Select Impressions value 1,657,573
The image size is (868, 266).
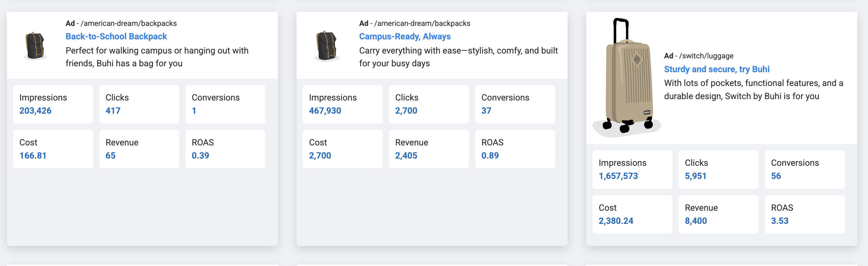618,176
